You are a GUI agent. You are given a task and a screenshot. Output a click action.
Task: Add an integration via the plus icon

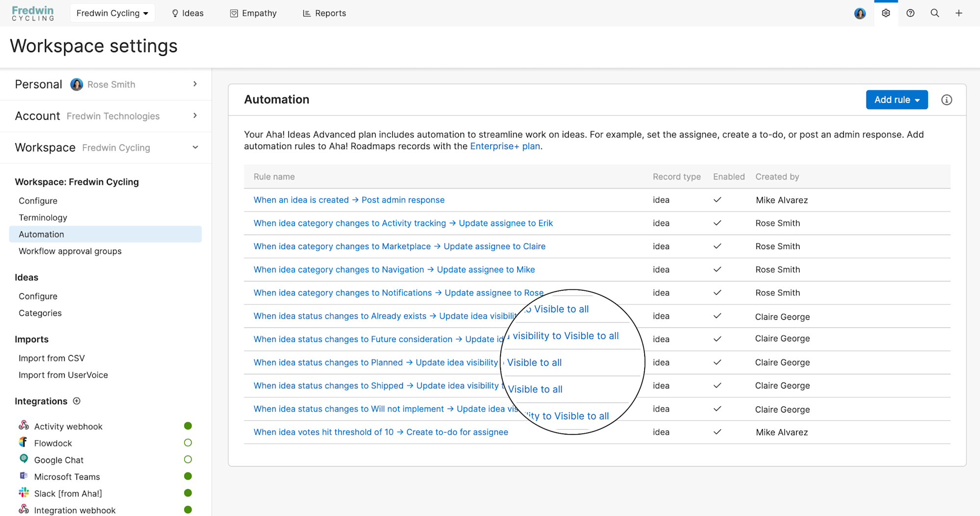click(x=76, y=401)
